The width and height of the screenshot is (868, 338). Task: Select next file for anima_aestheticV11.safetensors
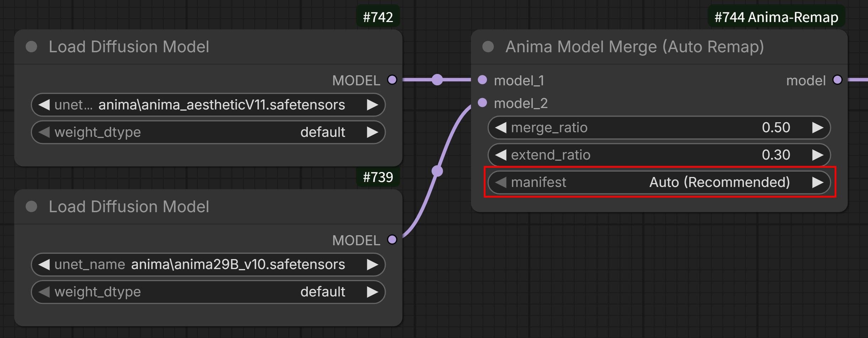point(372,105)
